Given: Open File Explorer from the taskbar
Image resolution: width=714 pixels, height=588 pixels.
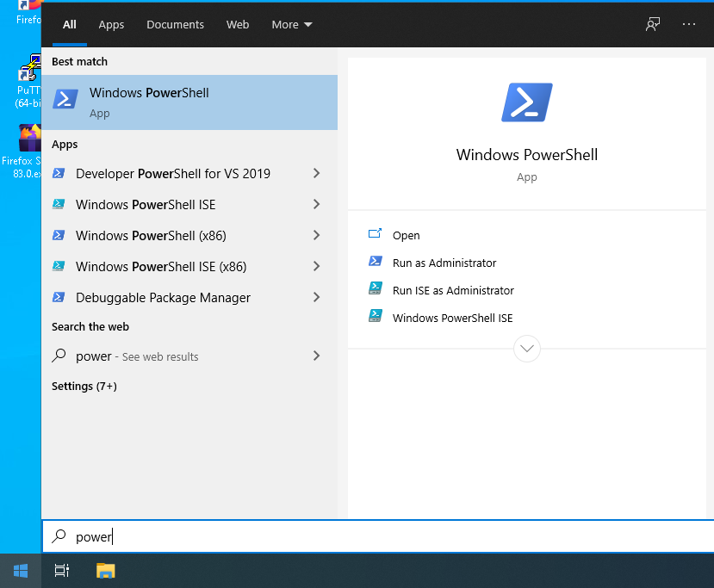Looking at the screenshot, I should 106,571.
